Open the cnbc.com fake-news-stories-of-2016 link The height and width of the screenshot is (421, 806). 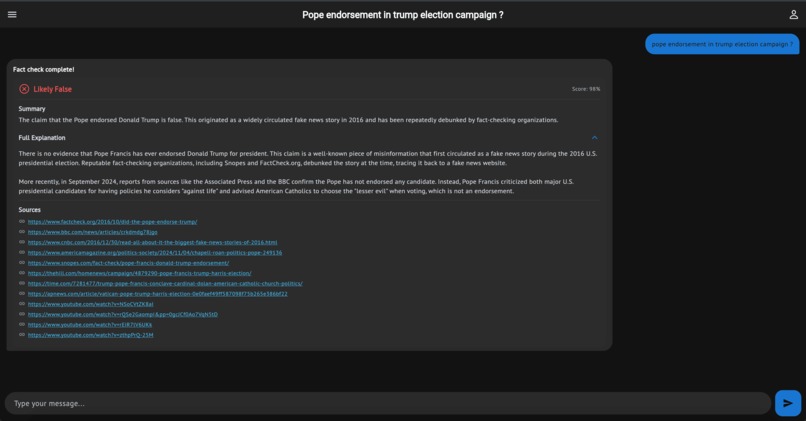click(x=152, y=243)
